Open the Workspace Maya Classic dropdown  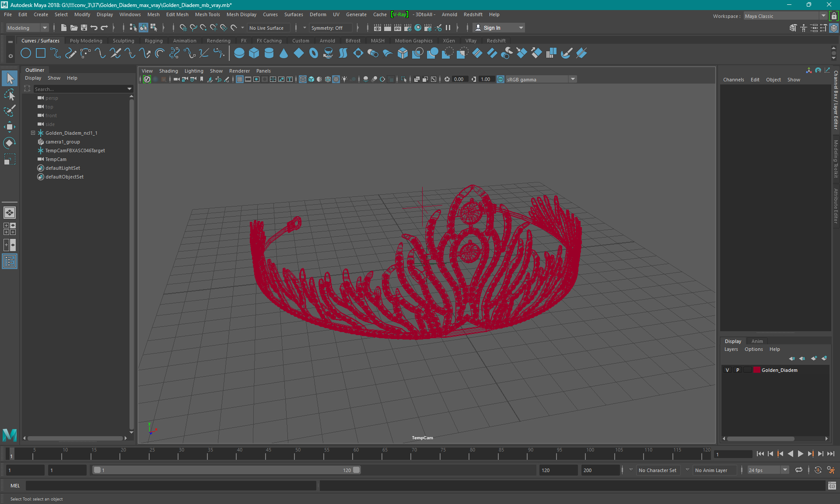click(786, 16)
